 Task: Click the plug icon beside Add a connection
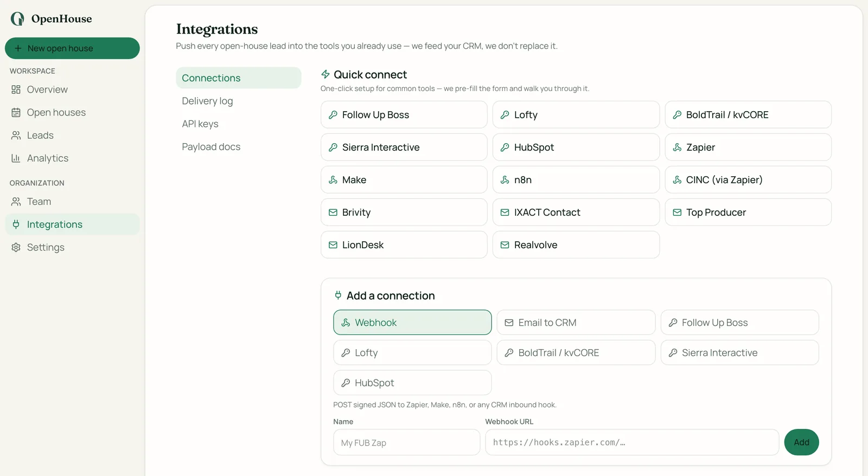click(338, 295)
